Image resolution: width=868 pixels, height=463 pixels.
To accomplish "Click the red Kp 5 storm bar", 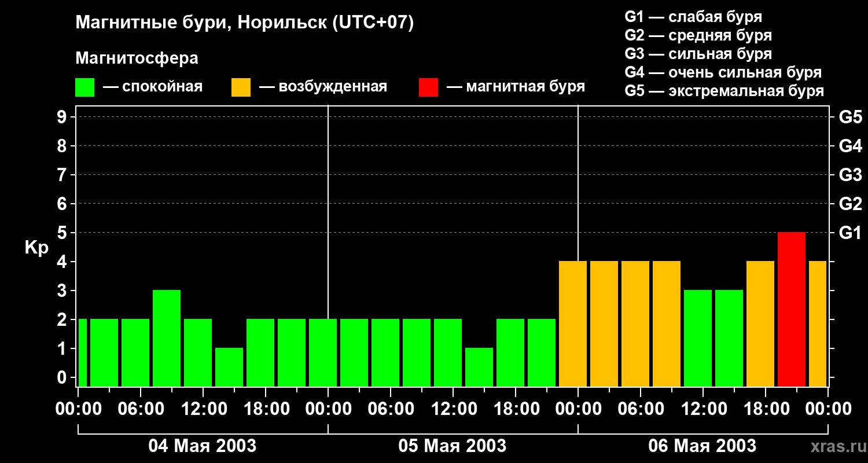I will click(792, 309).
